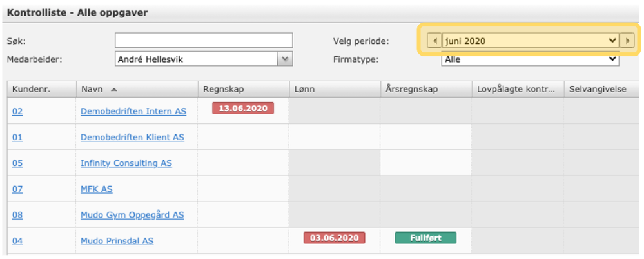The image size is (644, 259).
Task: Sort by the Kundenr. column header
Action: (x=31, y=89)
